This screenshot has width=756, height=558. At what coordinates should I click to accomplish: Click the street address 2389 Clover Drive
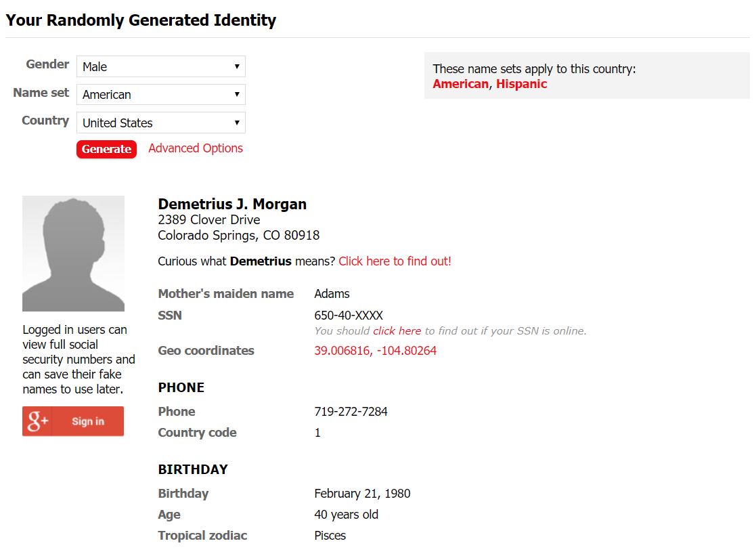pos(208,220)
